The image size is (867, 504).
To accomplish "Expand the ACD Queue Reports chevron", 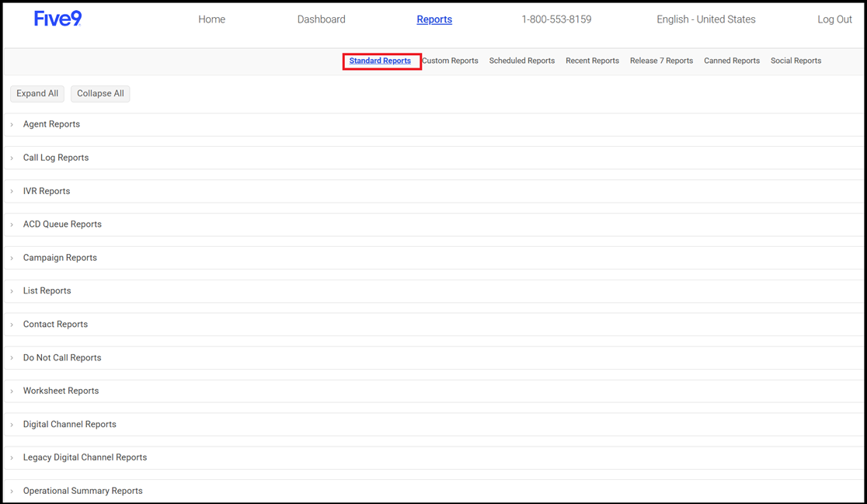I will point(12,224).
